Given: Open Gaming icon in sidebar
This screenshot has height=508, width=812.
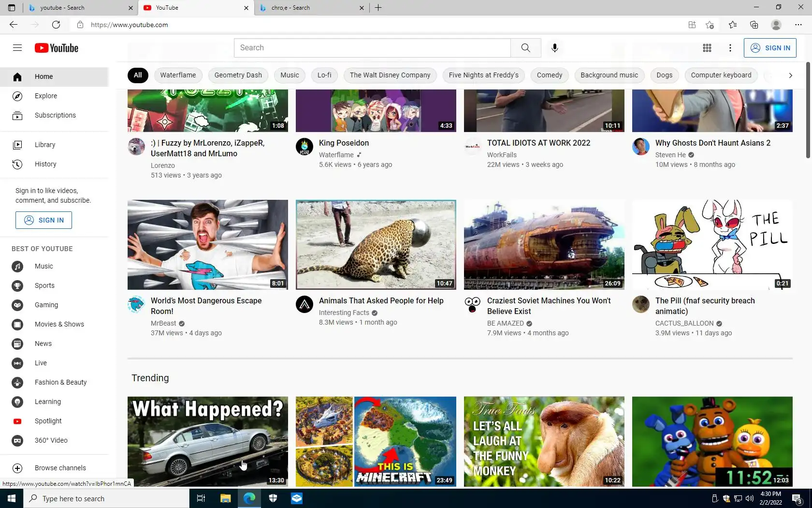Looking at the screenshot, I should point(17,305).
